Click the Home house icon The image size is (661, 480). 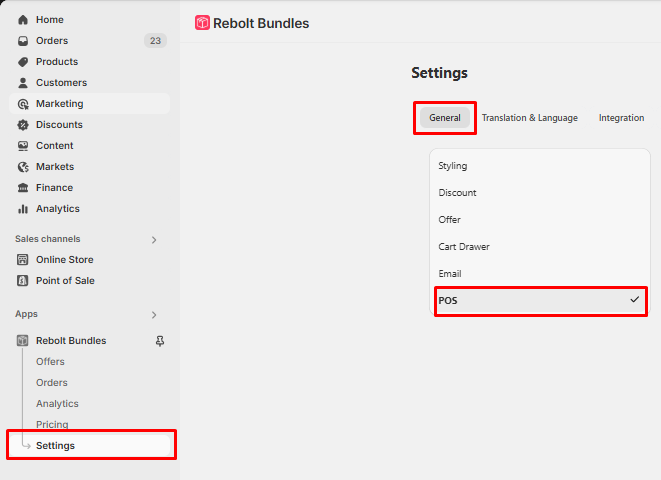coord(23,20)
